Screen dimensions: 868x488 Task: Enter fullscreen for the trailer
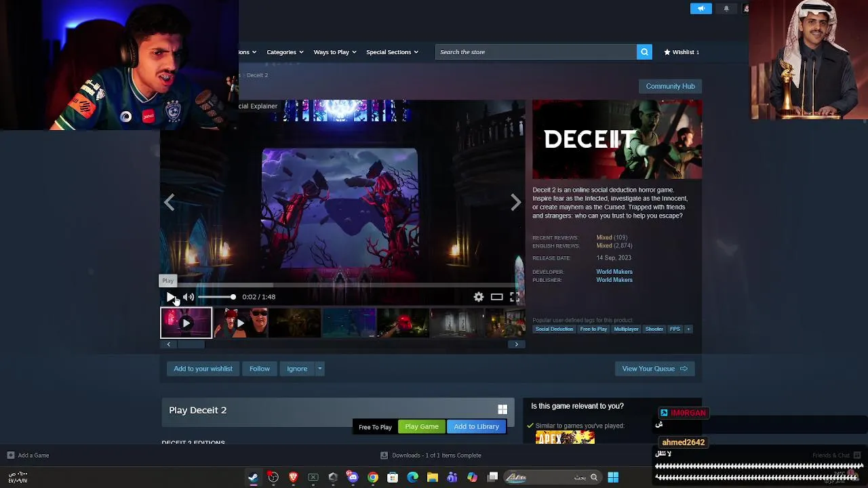(515, 297)
